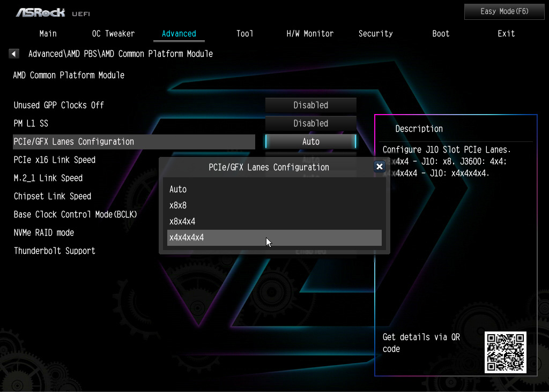Switch to Easy Mode (F6)
Image resolution: width=549 pixels, height=392 pixels.
click(504, 12)
